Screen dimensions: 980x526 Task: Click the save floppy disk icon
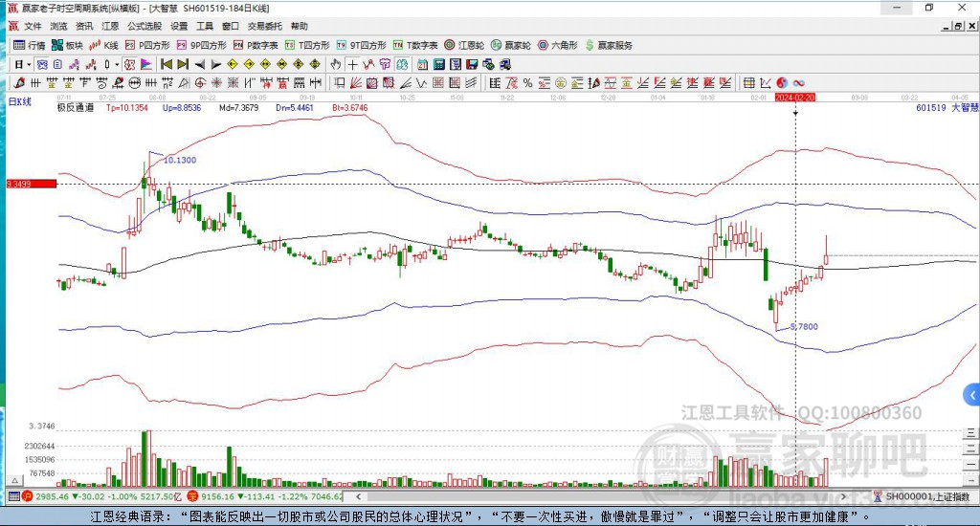point(472,64)
